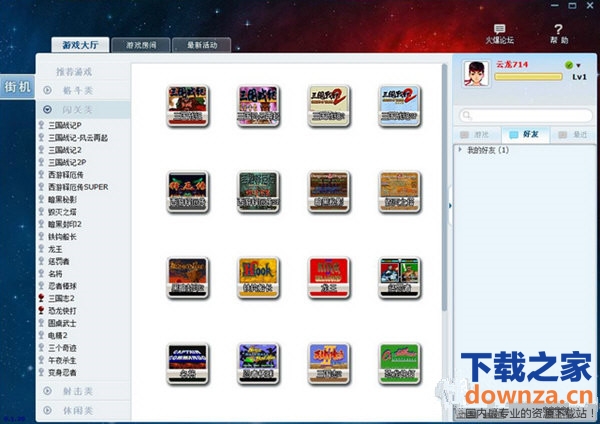Launch the 忍者棒球 game tile in the grid
The width and height of the screenshot is (600, 424).
258,364
